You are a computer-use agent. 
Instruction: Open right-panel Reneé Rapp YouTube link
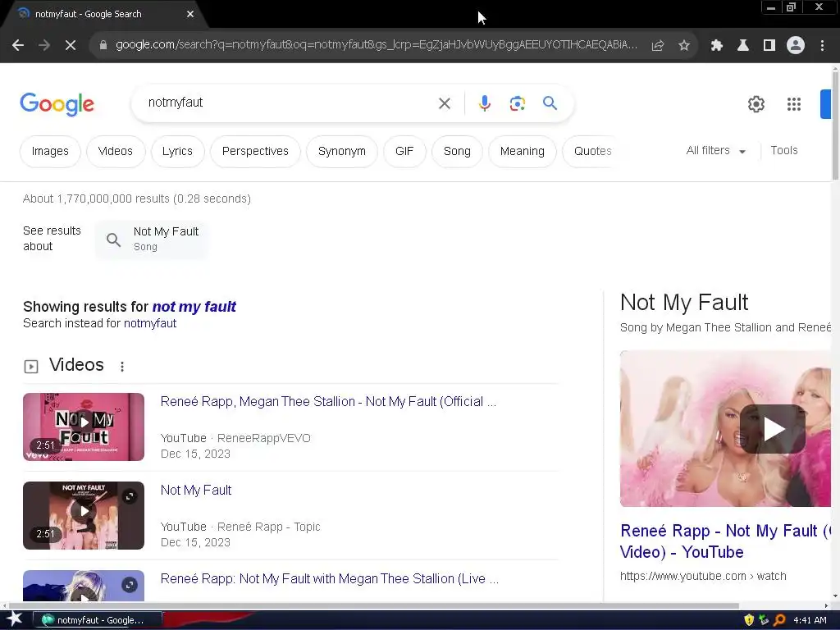click(x=725, y=541)
